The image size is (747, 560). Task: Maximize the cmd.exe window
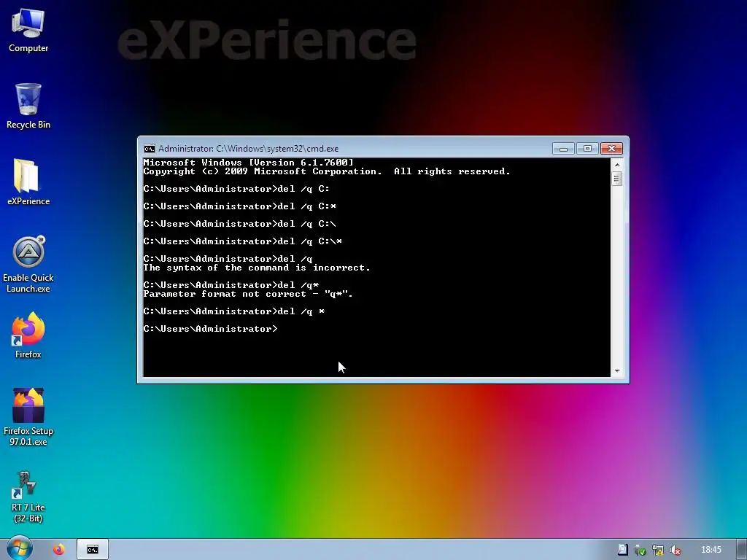pyautogui.click(x=587, y=149)
